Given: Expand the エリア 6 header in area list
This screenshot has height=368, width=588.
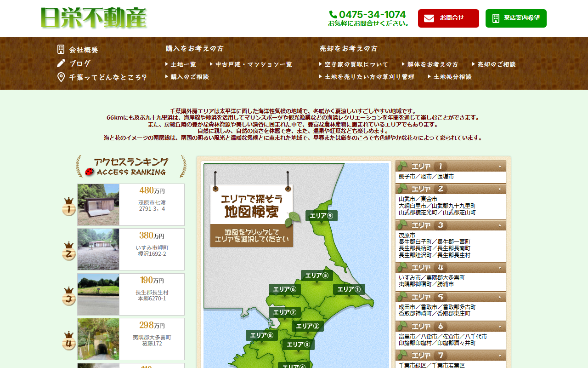Looking at the screenshot, I should pos(451,327).
